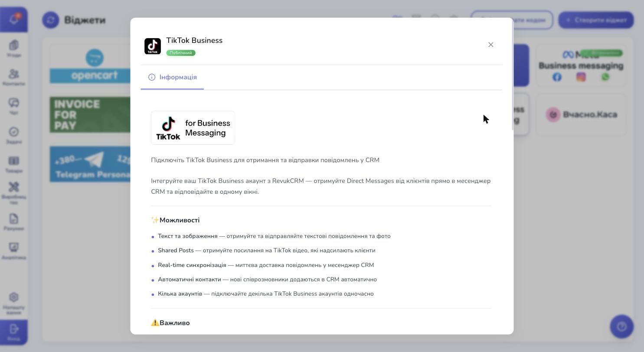Open Задачі in the sidebar
Viewport: 644px width, 352px height.
pos(14,135)
